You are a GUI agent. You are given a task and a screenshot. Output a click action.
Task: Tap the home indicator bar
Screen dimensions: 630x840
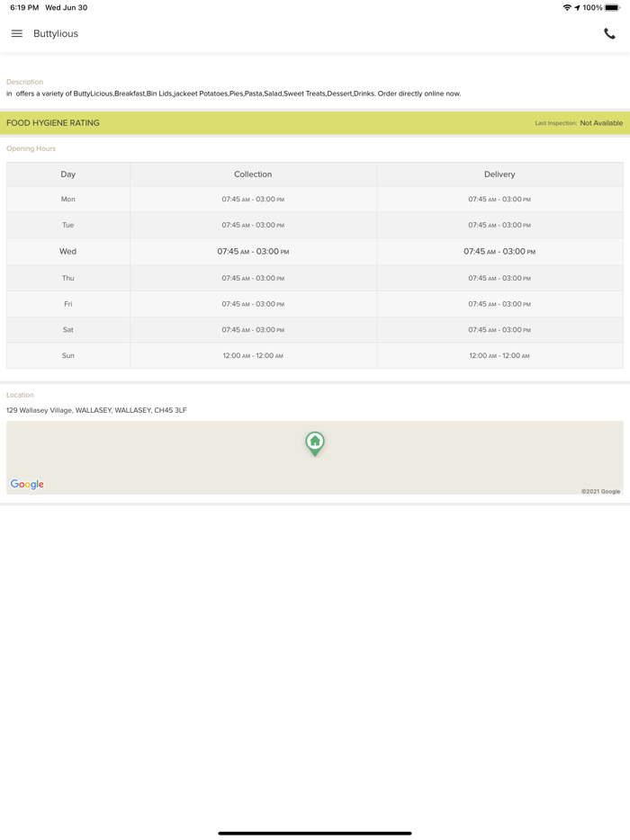pos(315,833)
